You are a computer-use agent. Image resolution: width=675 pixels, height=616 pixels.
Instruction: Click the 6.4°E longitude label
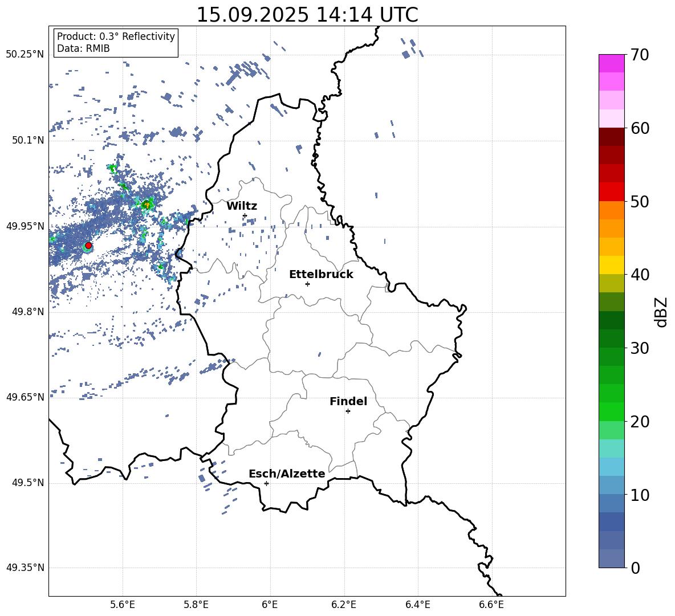pyautogui.click(x=417, y=605)
